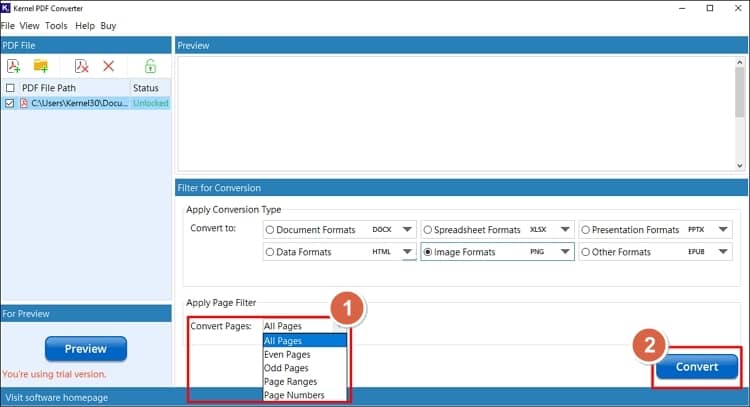This screenshot has width=750, height=407.
Task: Choose Even Pages from the dropdown list
Action: tap(305, 354)
